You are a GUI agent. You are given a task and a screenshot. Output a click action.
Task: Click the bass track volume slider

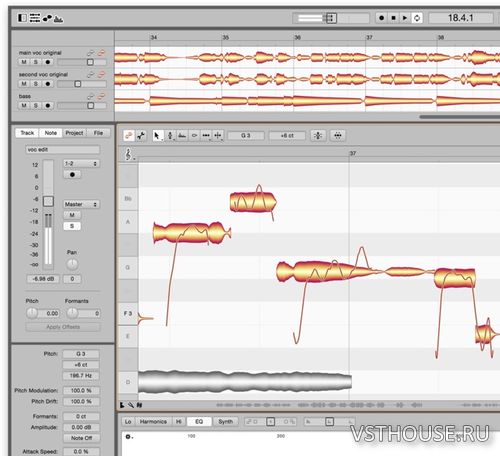tap(82, 105)
